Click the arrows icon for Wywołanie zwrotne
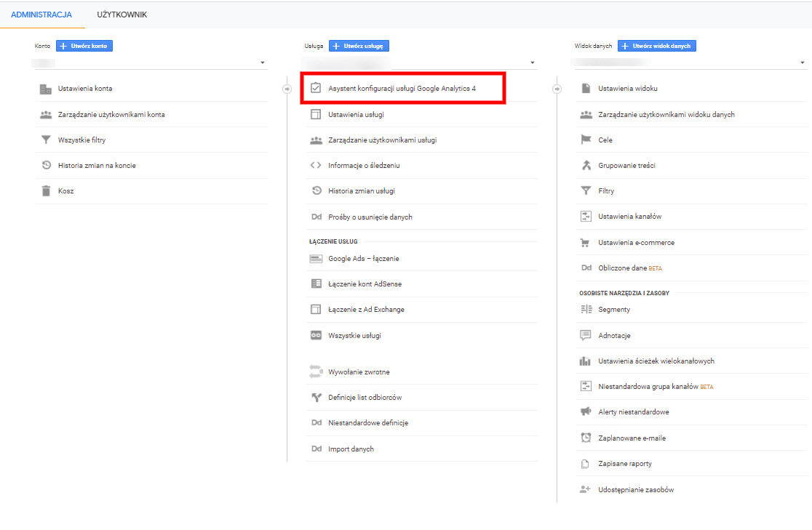 click(x=316, y=371)
